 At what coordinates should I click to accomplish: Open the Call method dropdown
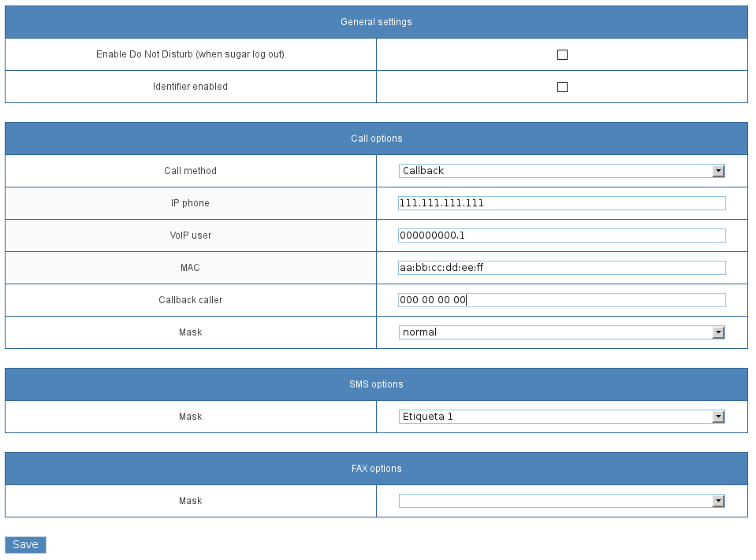pyautogui.click(x=561, y=171)
